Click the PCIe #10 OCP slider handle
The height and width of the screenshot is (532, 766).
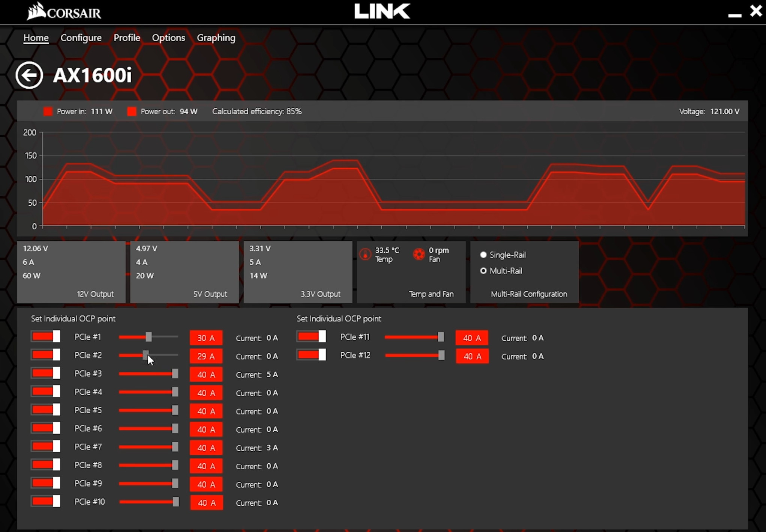tap(176, 502)
